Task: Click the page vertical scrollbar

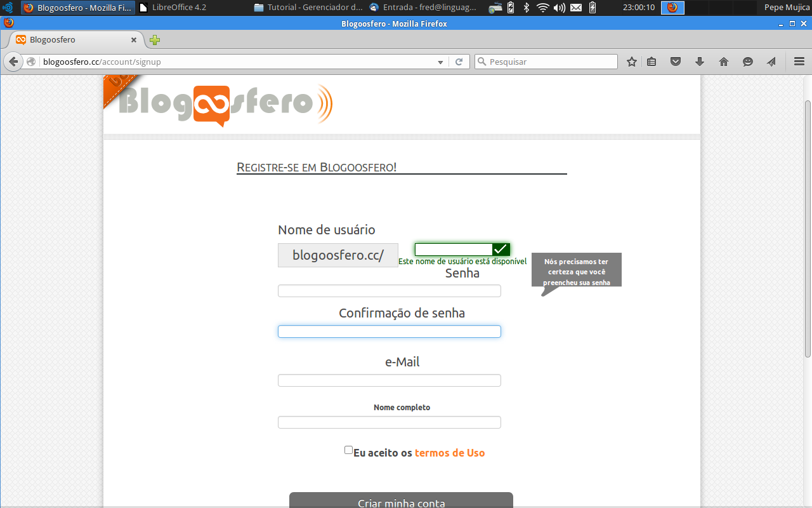Action: click(x=808, y=229)
